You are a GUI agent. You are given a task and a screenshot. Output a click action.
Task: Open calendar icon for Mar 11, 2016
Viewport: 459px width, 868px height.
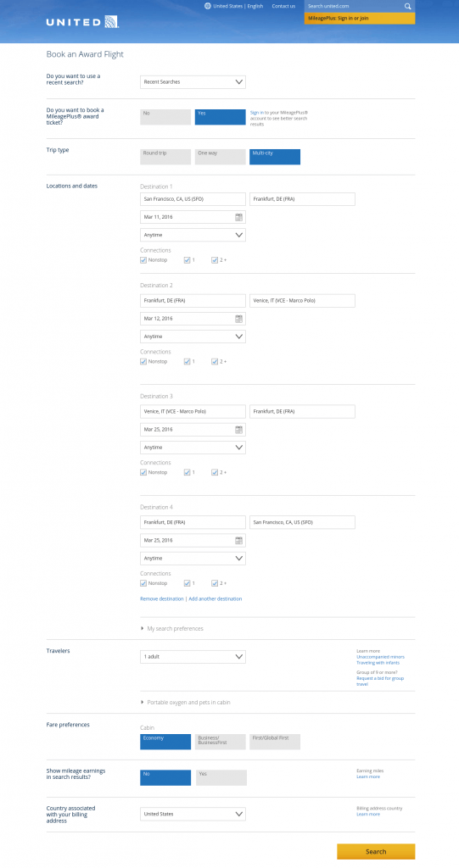click(239, 217)
